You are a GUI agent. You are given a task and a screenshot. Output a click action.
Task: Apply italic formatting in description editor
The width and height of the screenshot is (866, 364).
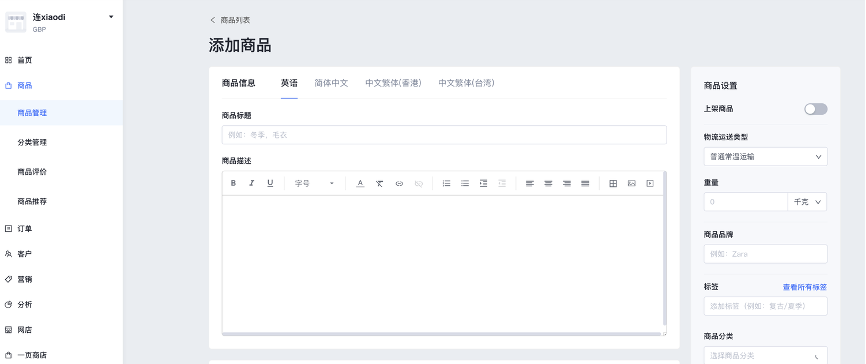point(252,183)
